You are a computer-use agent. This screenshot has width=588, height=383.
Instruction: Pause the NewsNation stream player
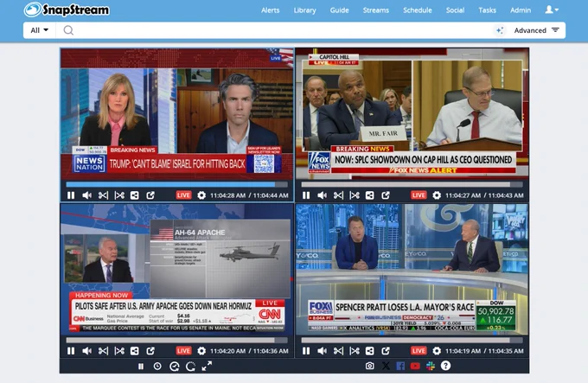pyautogui.click(x=71, y=195)
